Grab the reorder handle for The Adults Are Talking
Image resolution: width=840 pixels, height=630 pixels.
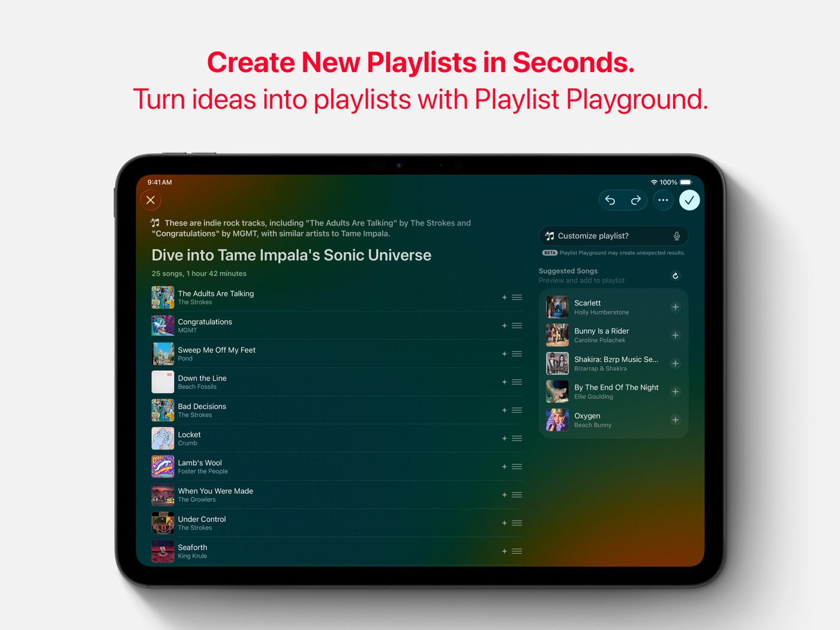tap(517, 298)
